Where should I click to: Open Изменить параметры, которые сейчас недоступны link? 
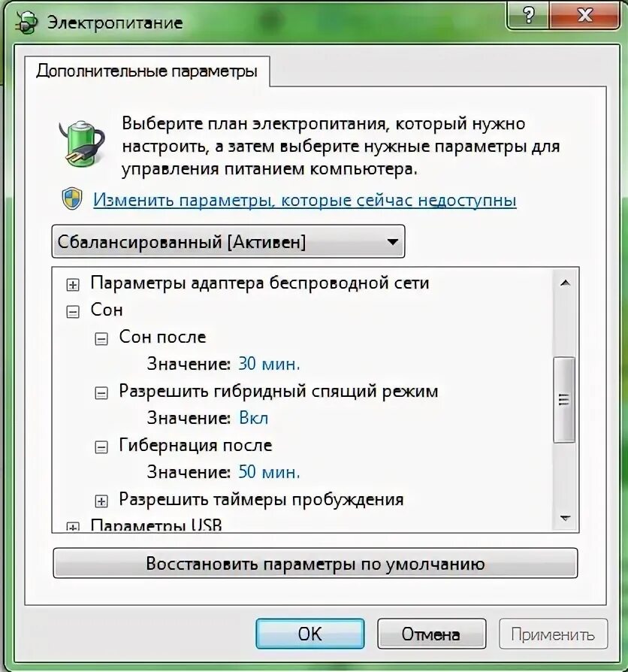point(304,200)
